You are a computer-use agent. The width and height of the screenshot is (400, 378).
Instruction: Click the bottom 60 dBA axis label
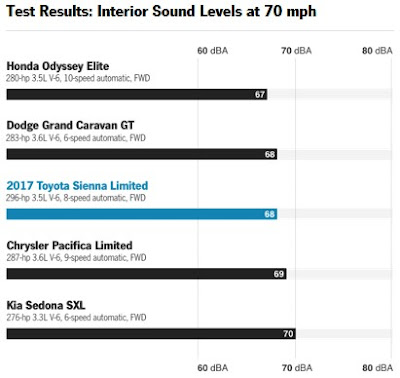(x=213, y=368)
